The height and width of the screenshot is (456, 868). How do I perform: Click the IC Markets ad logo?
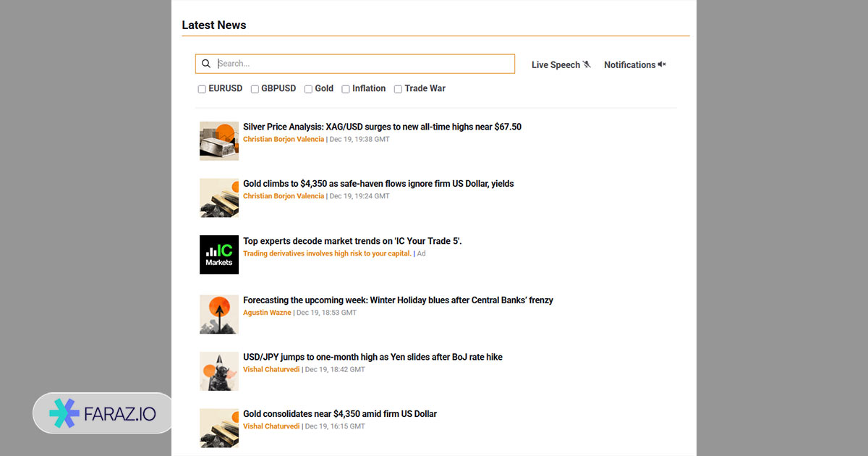pyautogui.click(x=218, y=255)
